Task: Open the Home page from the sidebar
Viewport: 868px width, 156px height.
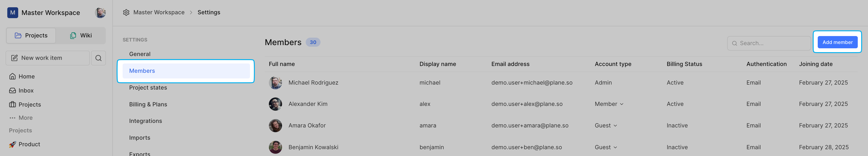Action: [22, 76]
